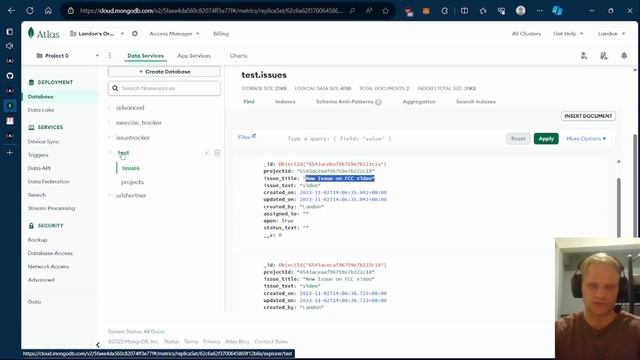This screenshot has height=360, width=640.
Task: Open Data Lake in sidebar
Action: (x=41, y=110)
